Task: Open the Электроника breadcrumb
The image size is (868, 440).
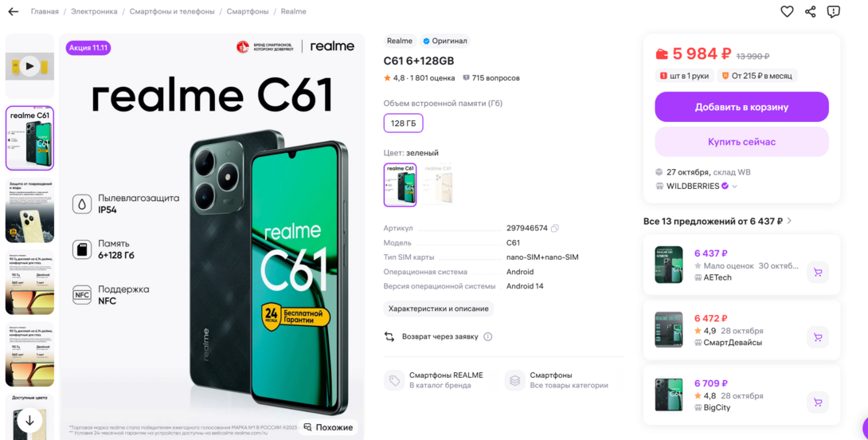Action: pos(94,12)
